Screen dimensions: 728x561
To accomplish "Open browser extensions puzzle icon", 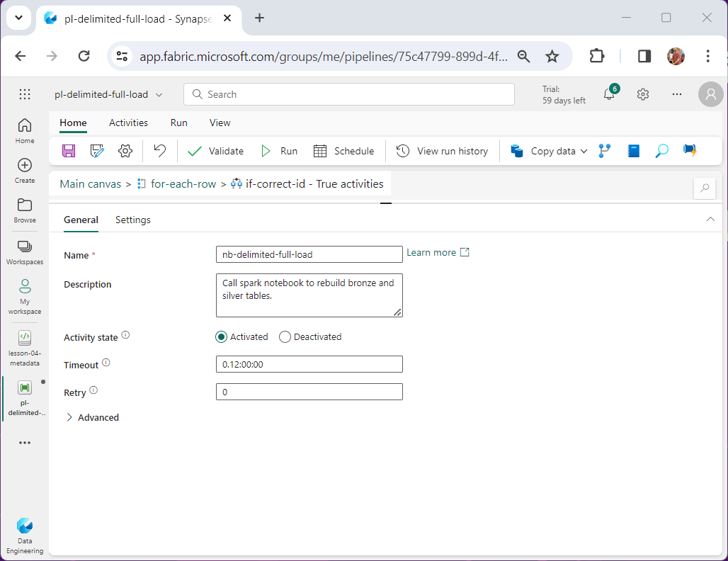I will [x=596, y=56].
